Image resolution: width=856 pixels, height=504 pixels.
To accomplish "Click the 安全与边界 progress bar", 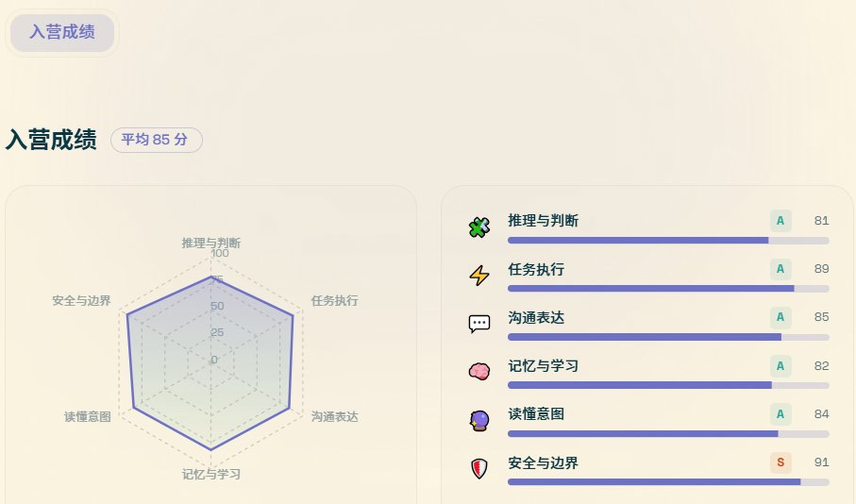I will pos(668,481).
